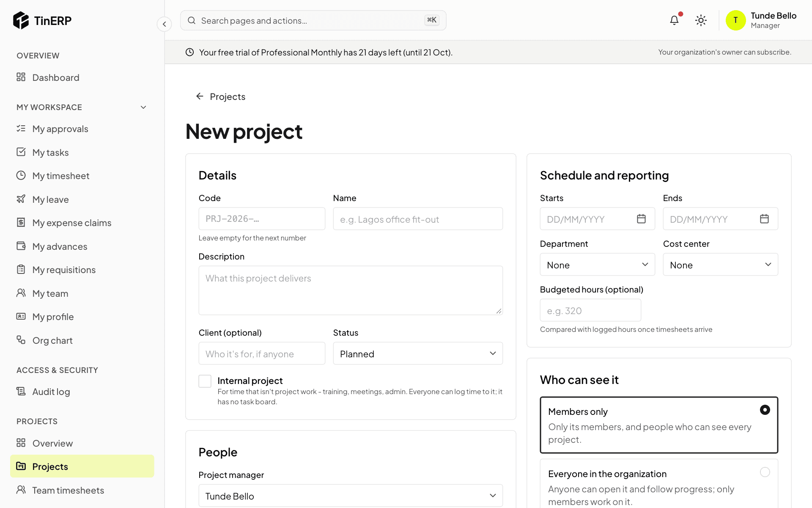Open the Ends date calendar picker

coord(764,219)
